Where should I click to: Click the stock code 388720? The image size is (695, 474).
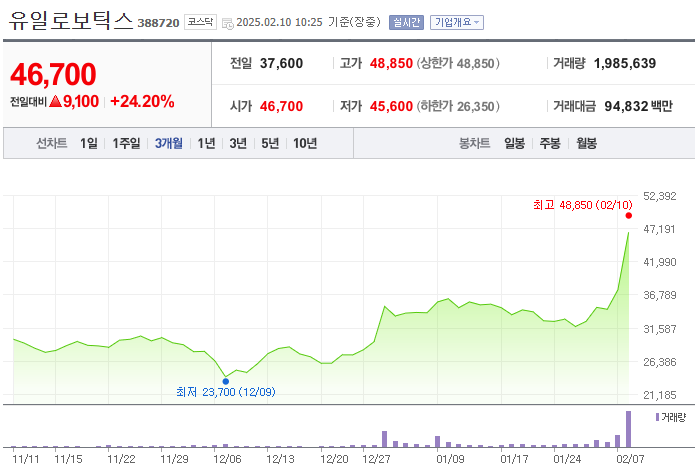coord(158,23)
